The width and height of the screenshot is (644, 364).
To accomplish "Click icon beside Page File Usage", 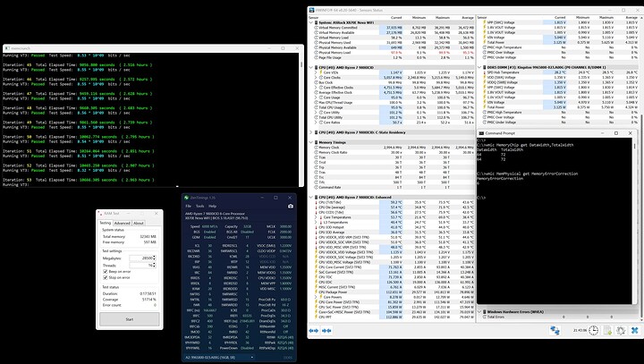I will [317, 57].
